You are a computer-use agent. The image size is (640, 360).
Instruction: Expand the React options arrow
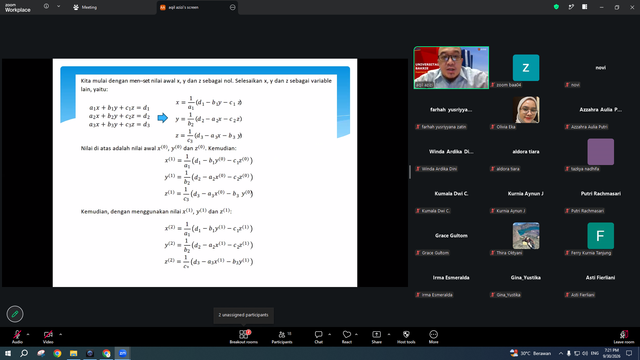(356, 334)
